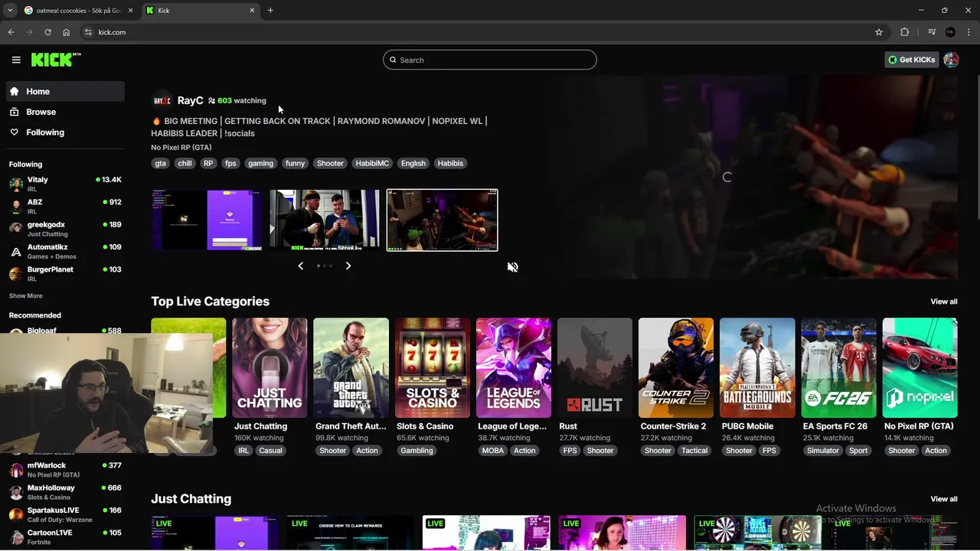This screenshot has height=551, width=980.
Task: Open BurgerPlanet channel in sidebar
Action: pyautogui.click(x=65, y=274)
